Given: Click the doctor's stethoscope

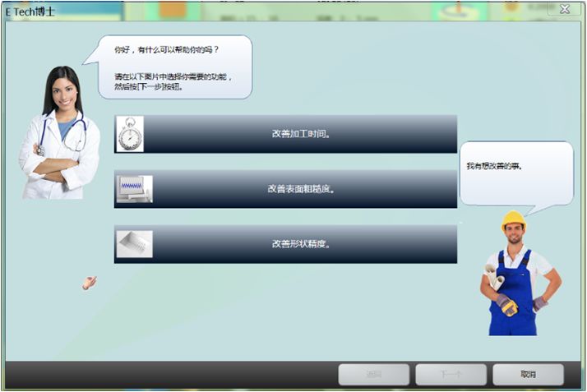Looking at the screenshot, I should pos(63,134).
